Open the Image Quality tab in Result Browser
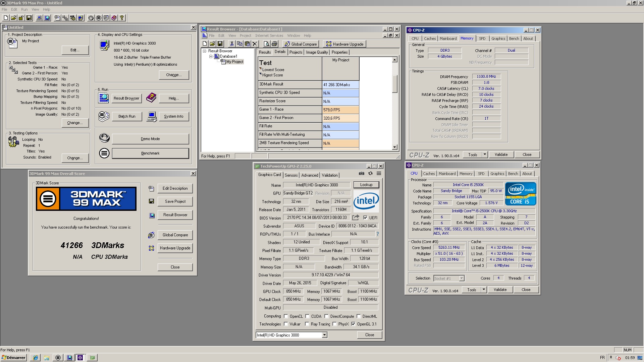644x362 pixels. 317,52
